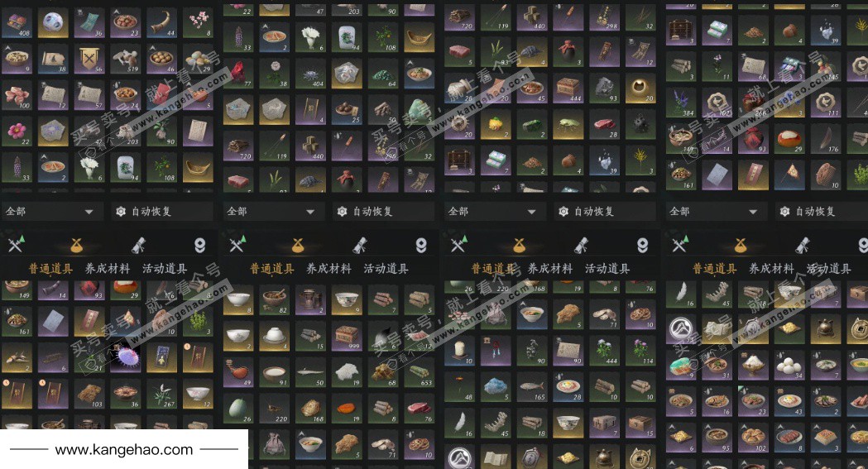The width and height of the screenshot is (868, 469).
Task: Open the www.kangehao.com link
Action: pyautogui.click(x=124, y=450)
